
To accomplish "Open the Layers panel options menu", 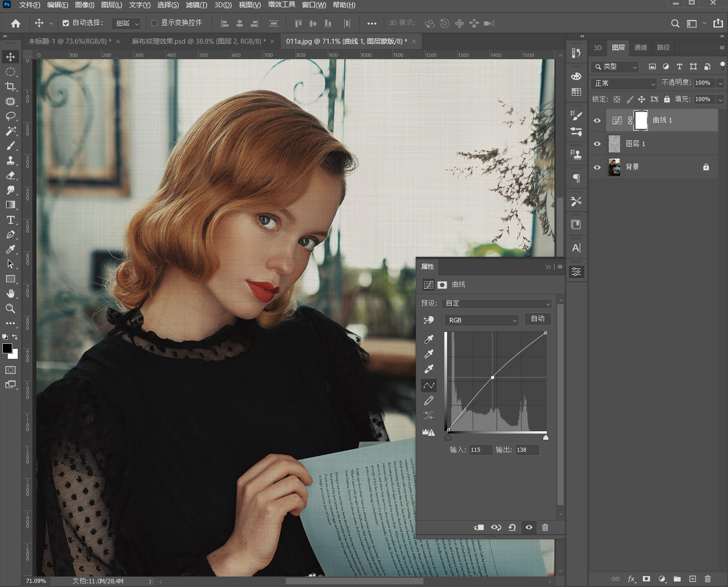I will point(722,48).
